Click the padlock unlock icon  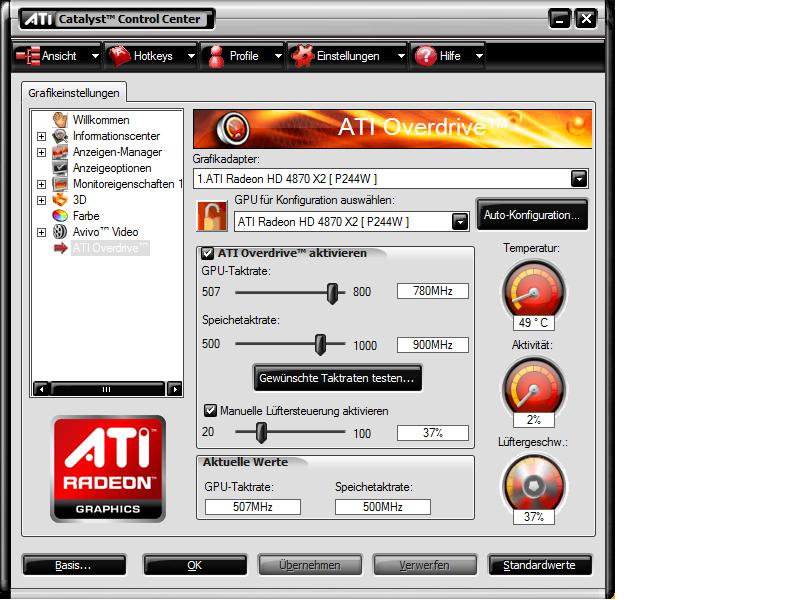pyautogui.click(x=212, y=216)
